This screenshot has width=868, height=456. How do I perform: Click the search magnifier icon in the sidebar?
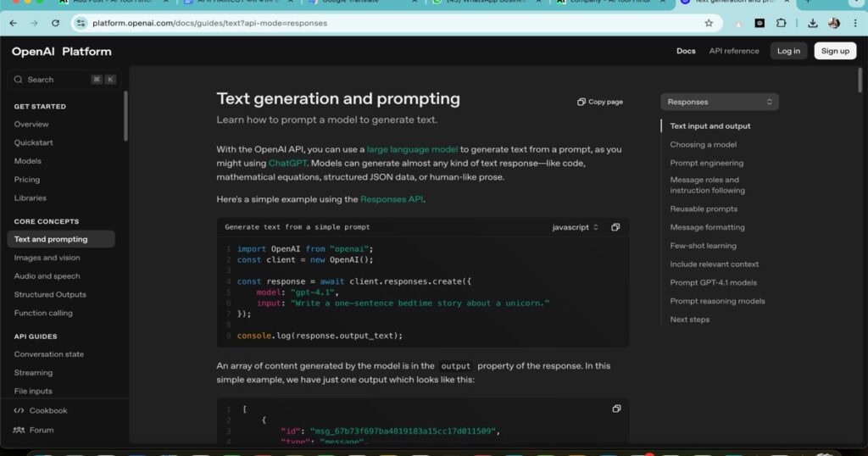click(x=19, y=80)
